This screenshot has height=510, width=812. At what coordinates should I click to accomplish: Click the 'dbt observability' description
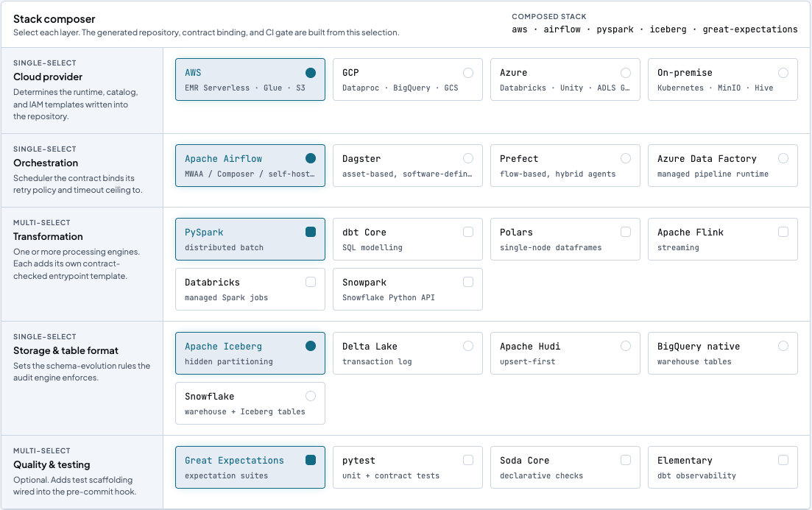tap(696, 475)
